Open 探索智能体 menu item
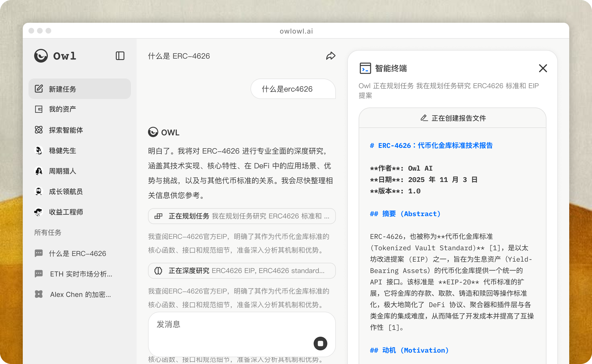Image resolution: width=592 pixels, height=364 pixels. coord(80,130)
